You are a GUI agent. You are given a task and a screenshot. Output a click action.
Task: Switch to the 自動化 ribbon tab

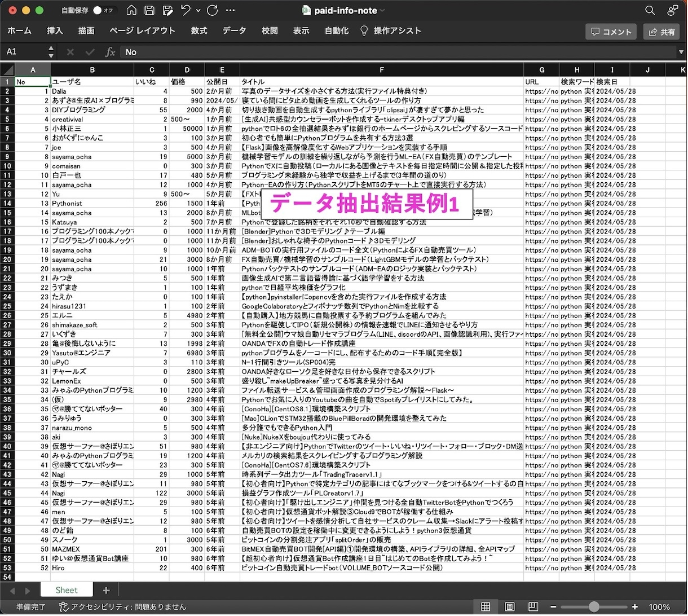pyautogui.click(x=337, y=30)
